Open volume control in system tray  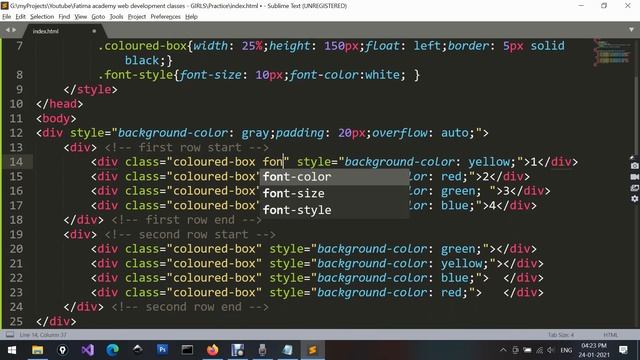click(551, 350)
